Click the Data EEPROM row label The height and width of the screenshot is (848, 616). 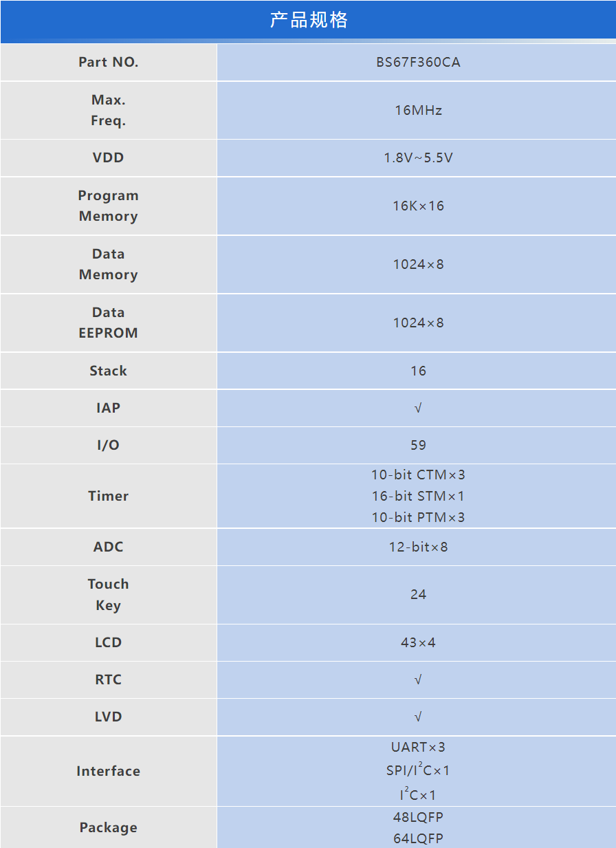pos(108,323)
